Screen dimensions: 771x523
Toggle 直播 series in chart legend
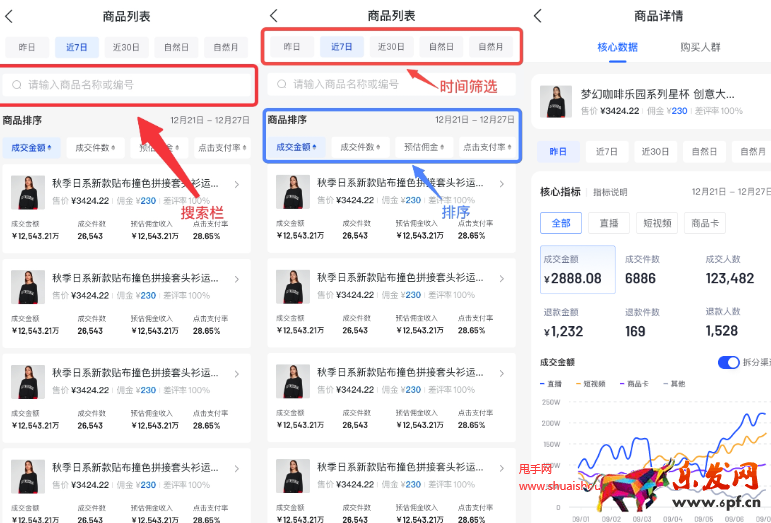click(551, 384)
